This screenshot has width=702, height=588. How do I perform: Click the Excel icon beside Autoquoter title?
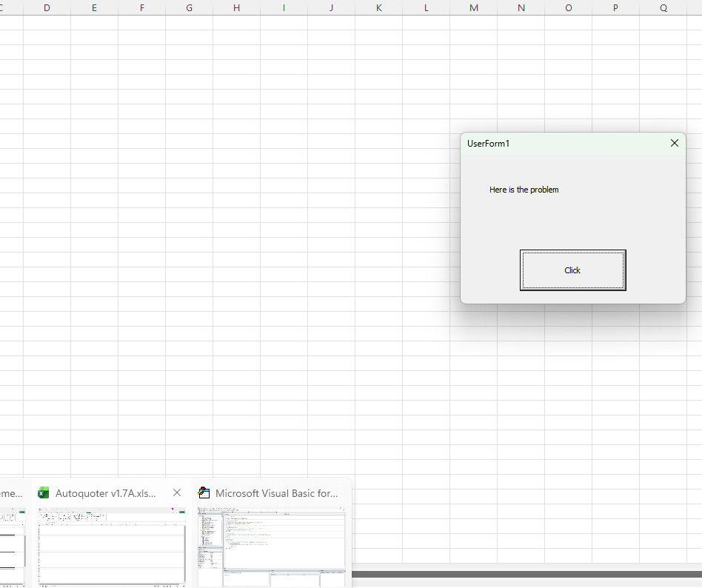(44, 493)
